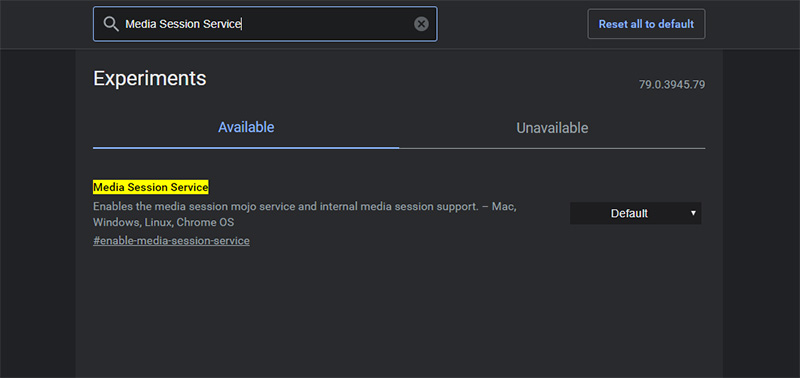Click the small triangle arrow on Default selector
800x378 pixels.
point(693,213)
